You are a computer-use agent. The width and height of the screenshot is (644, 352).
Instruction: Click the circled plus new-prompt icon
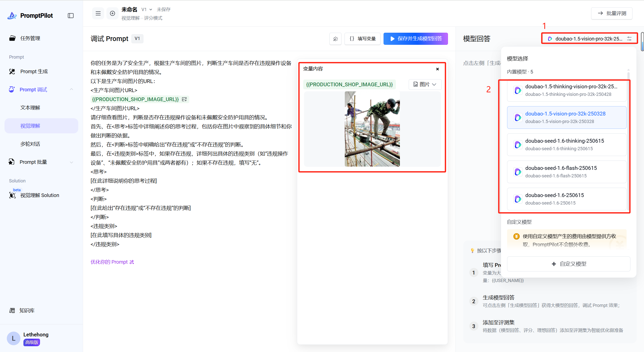pos(112,13)
